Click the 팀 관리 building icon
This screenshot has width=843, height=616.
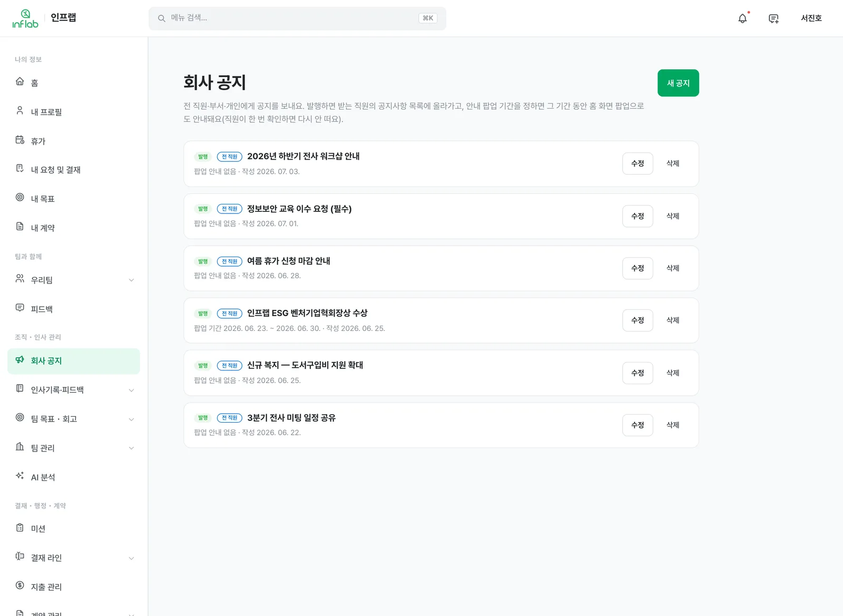click(x=20, y=447)
